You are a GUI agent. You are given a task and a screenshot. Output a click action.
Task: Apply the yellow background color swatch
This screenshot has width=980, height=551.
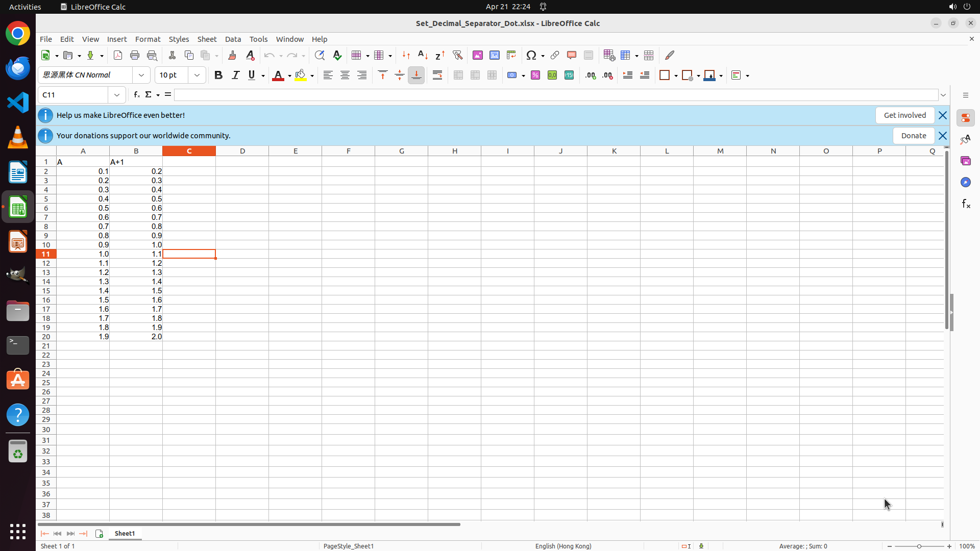(301, 76)
